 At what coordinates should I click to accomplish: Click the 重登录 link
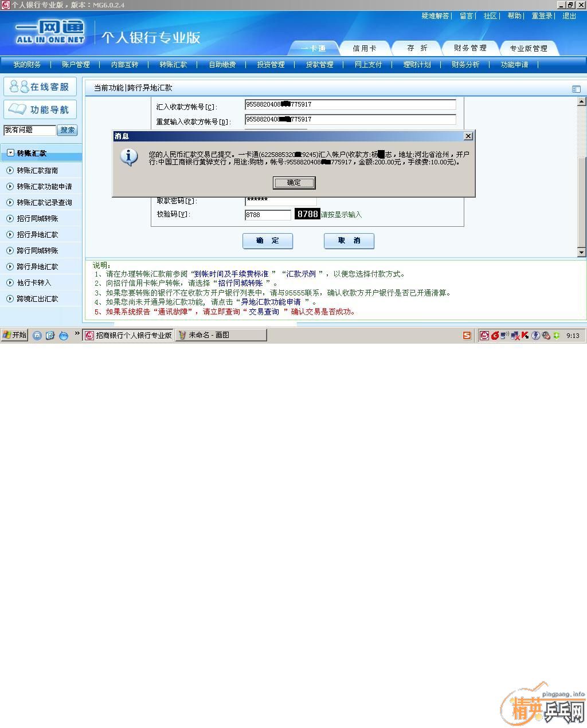tap(542, 16)
